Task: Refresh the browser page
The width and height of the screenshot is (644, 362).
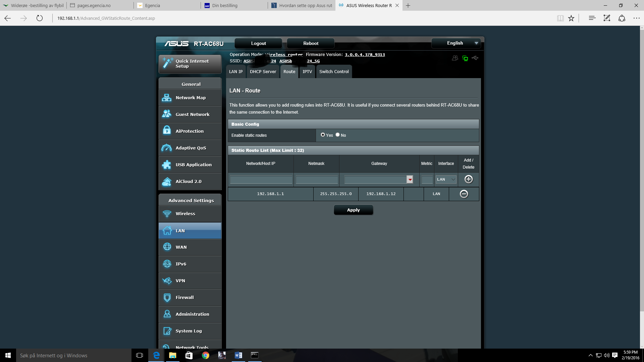Action: tap(40, 18)
